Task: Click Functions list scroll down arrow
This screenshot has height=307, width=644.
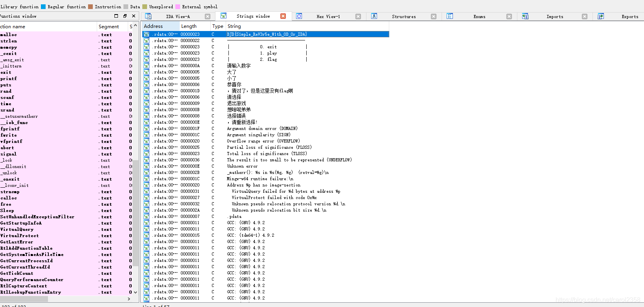Action: [136, 292]
